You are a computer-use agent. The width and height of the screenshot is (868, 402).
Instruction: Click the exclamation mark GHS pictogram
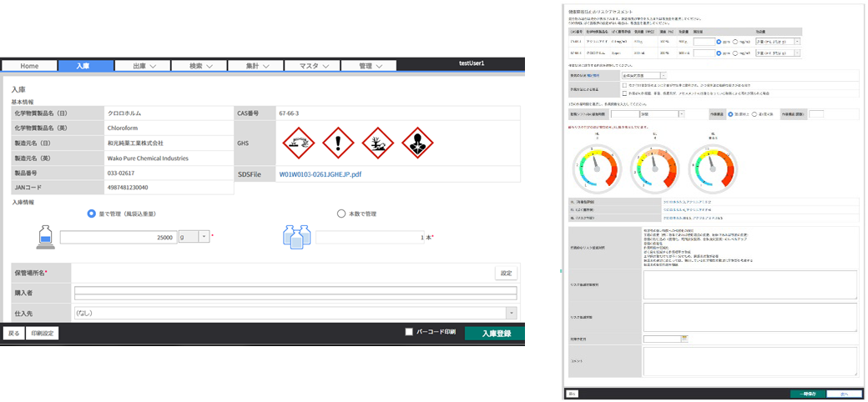(x=338, y=143)
